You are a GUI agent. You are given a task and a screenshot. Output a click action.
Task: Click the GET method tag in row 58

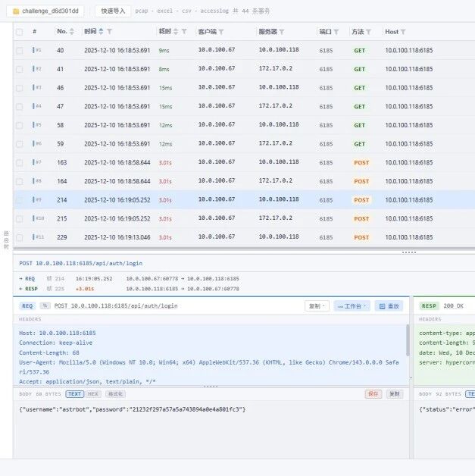pos(359,125)
